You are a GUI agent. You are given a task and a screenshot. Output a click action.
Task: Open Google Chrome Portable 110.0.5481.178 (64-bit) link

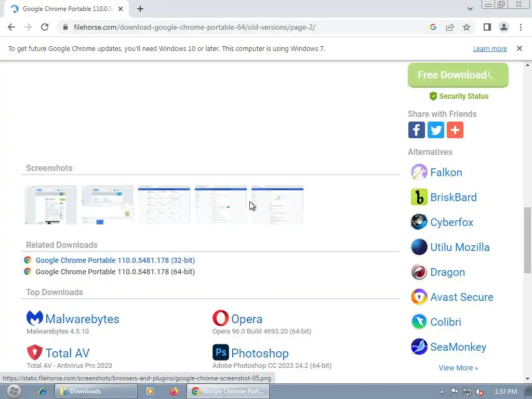click(x=115, y=272)
